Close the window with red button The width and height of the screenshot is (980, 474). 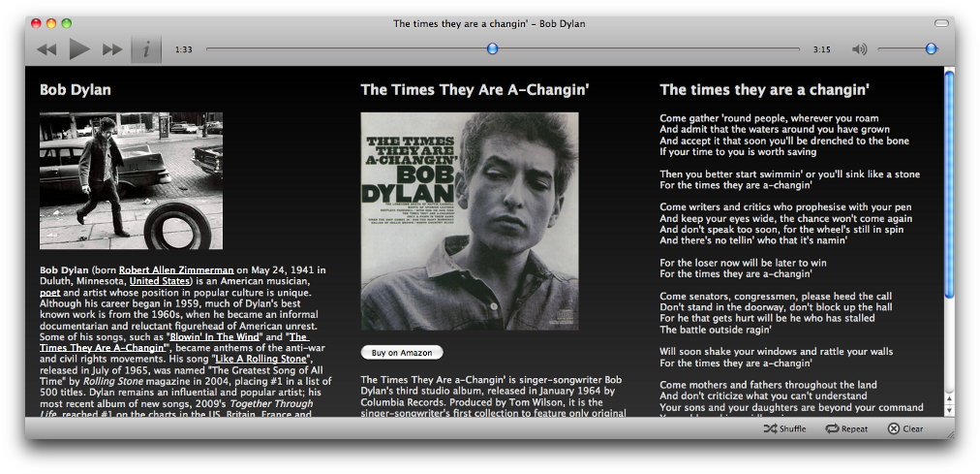pyautogui.click(x=36, y=24)
